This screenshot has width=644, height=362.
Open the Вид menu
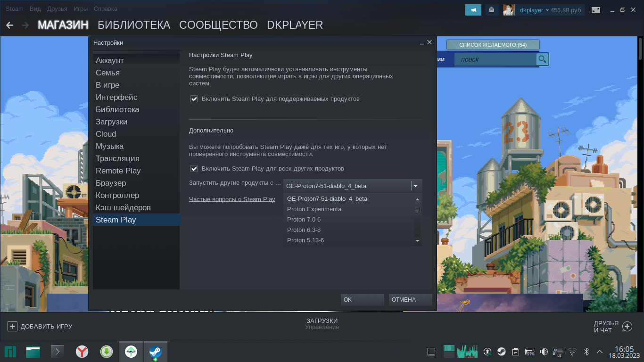tap(35, 9)
